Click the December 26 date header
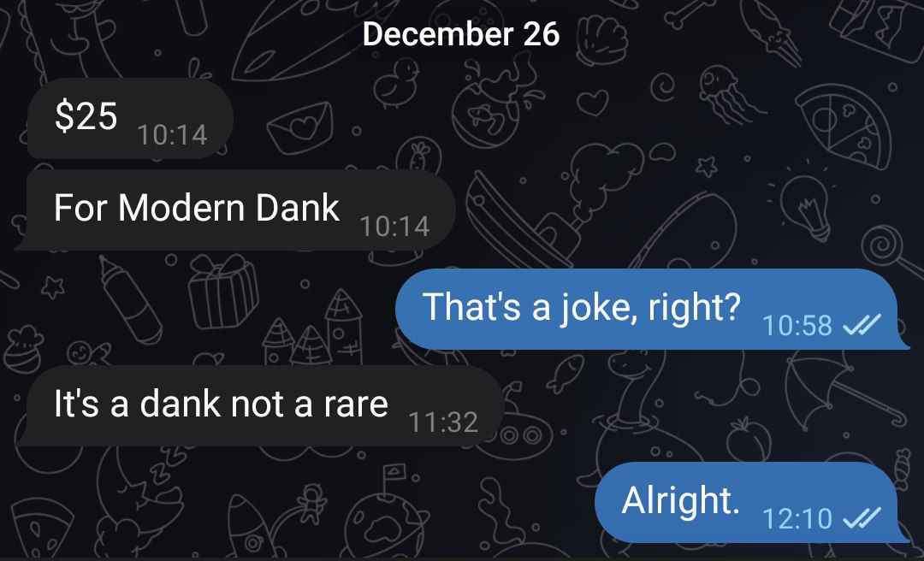 461,33
